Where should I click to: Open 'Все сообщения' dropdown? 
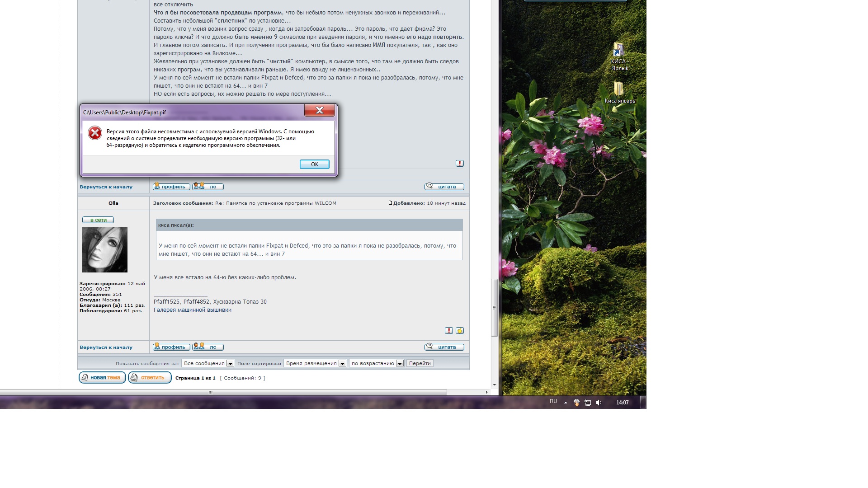point(208,363)
